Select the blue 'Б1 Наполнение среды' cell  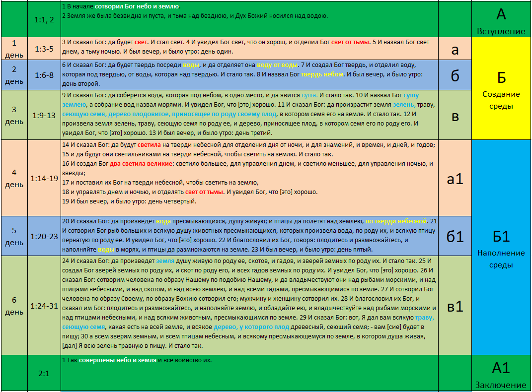(501, 247)
